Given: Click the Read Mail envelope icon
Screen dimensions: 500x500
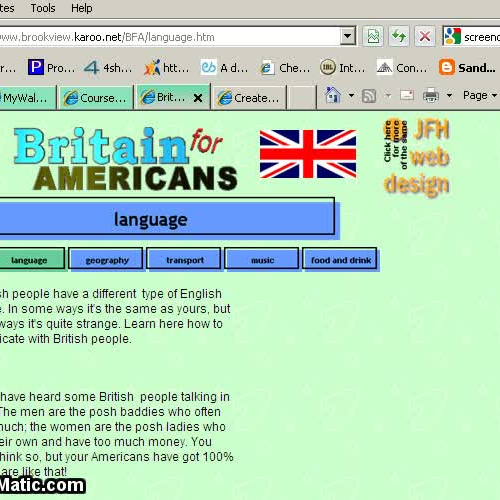Looking at the screenshot, I should (x=407, y=96).
